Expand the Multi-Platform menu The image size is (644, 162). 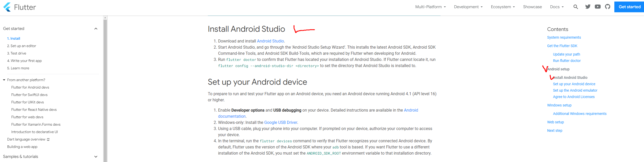click(431, 7)
